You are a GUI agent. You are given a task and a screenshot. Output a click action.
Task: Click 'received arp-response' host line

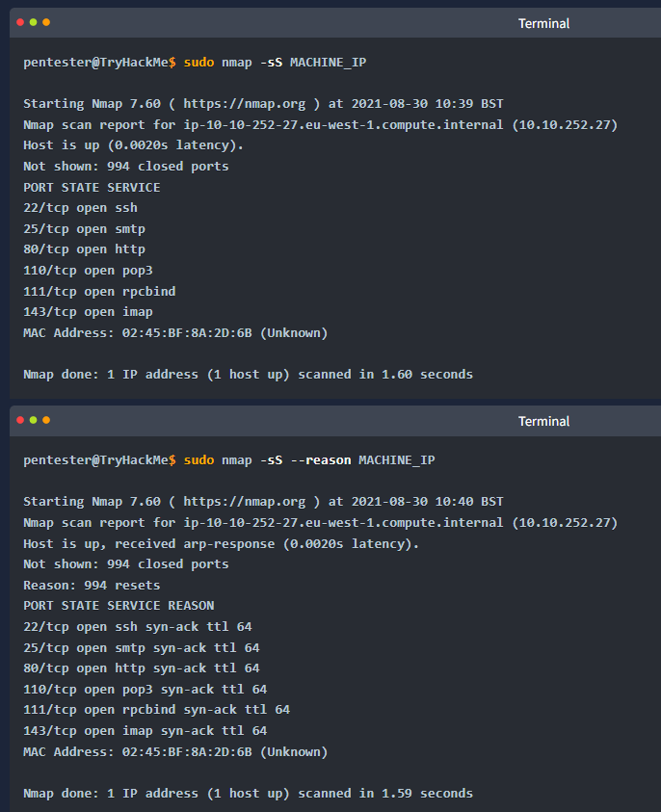tap(222, 544)
